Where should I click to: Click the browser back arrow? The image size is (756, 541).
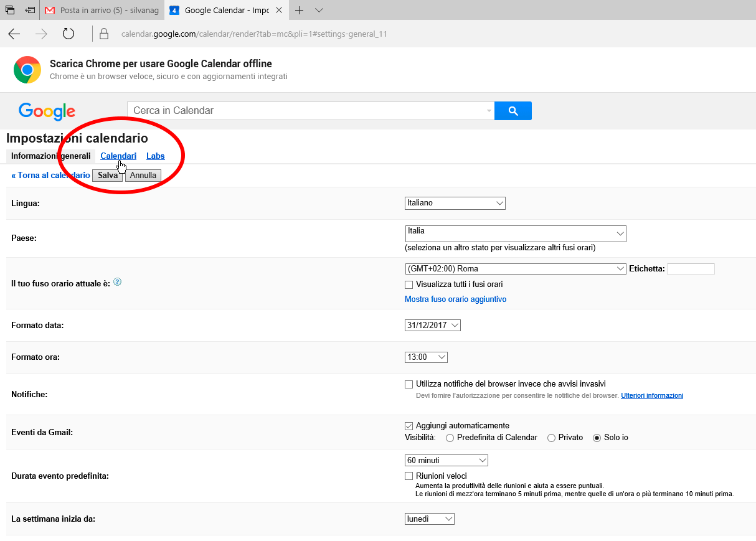click(x=14, y=34)
